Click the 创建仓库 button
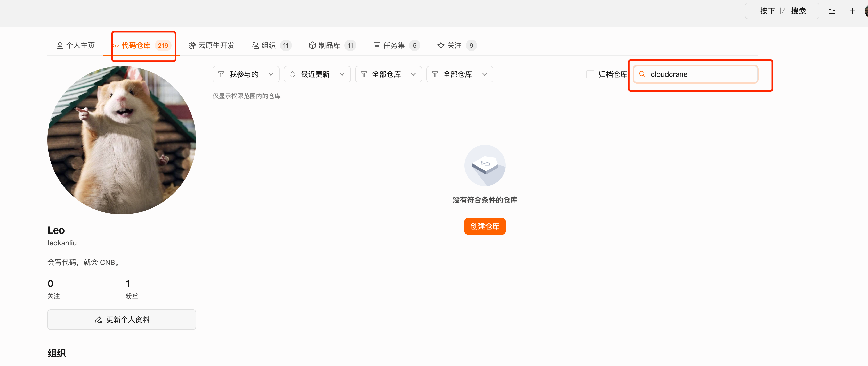 pos(485,226)
